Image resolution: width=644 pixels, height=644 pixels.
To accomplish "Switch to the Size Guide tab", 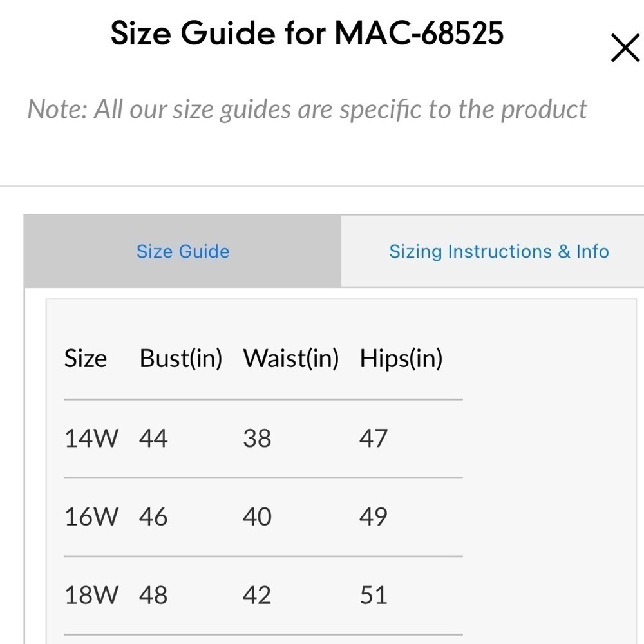I will tap(183, 251).
